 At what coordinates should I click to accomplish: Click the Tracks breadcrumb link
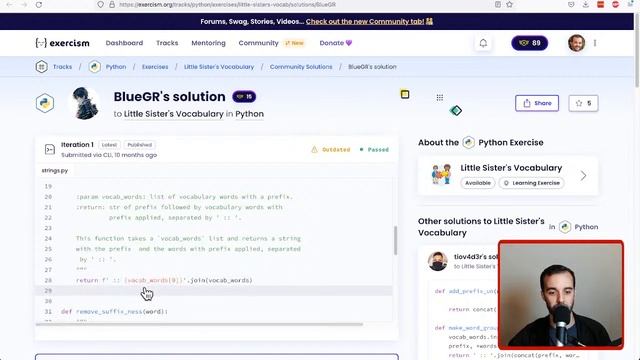[62, 67]
